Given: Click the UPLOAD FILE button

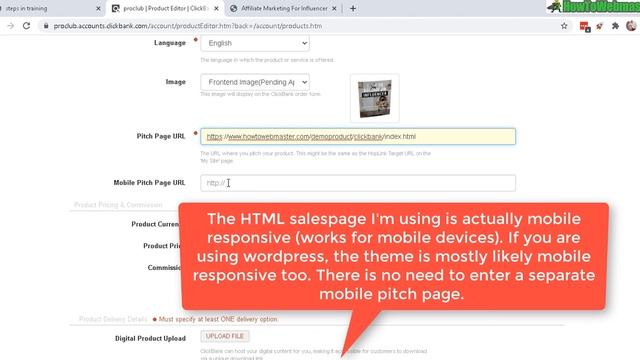Looking at the screenshot, I should coord(224,336).
